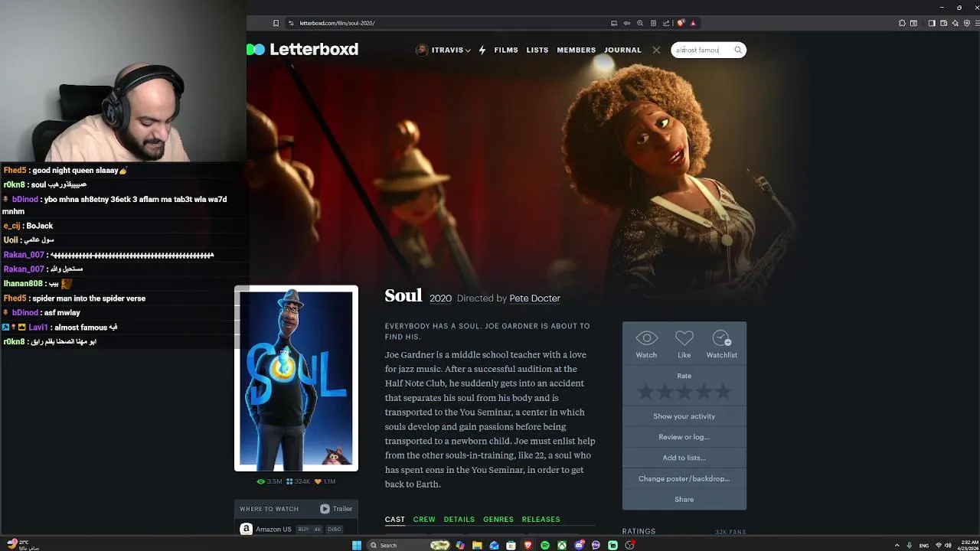Open File Explorer from the taskbar
This screenshot has width=980, height=551.
coord(477,545)
